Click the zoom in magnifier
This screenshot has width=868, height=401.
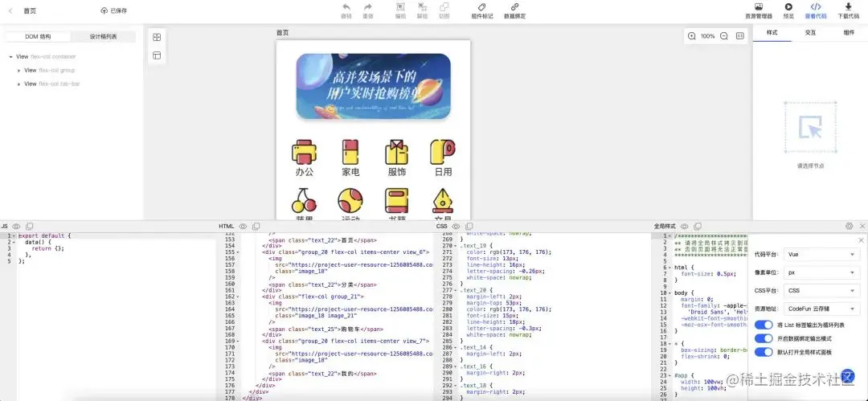(691, 36)
